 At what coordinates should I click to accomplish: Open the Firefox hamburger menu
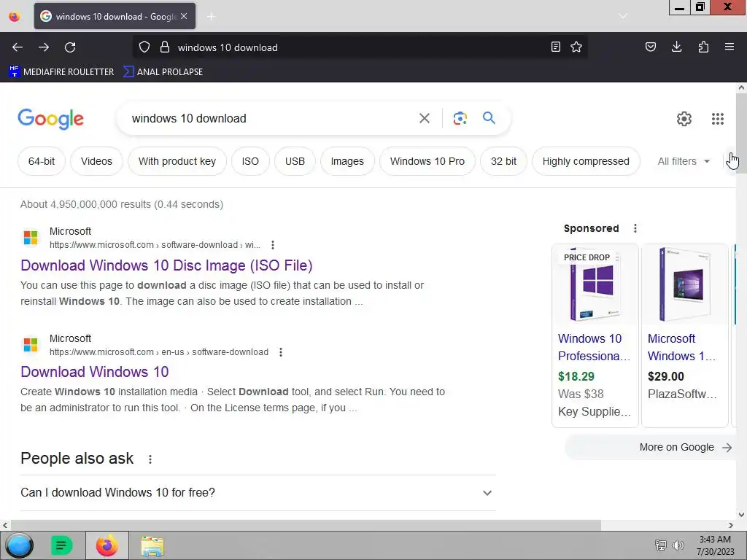coord(729,47)
